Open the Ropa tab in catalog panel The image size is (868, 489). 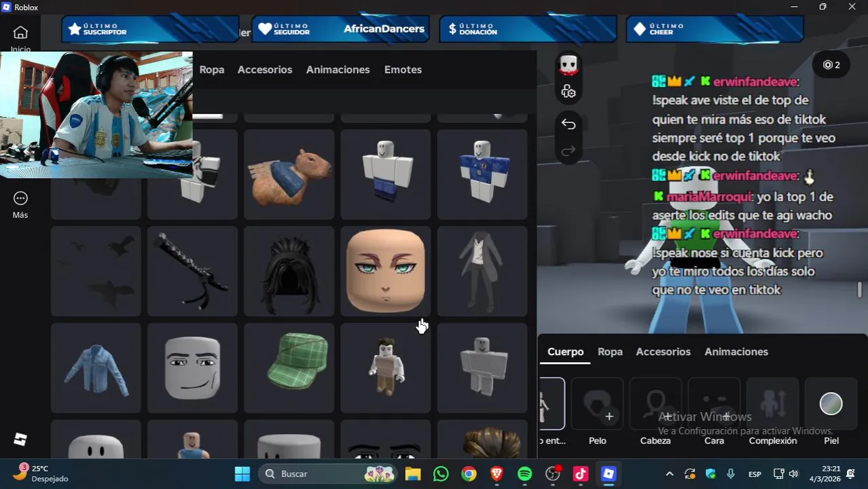click(x=212, y=69)
